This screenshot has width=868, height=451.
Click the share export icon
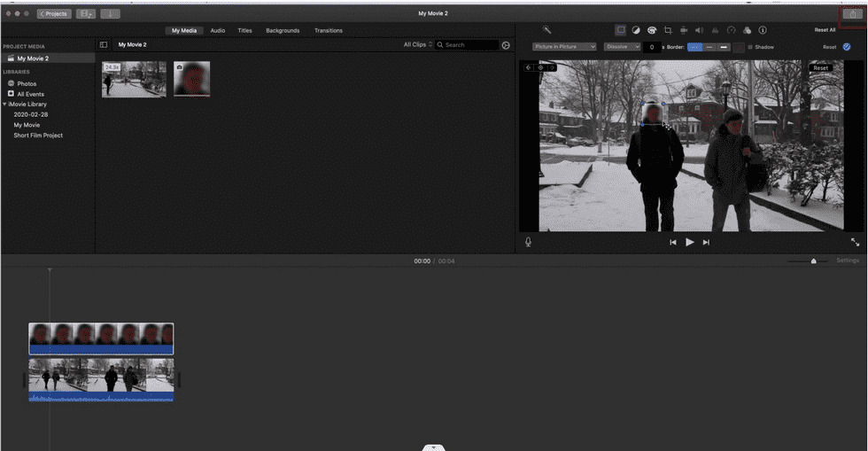[x=852, y=14]
